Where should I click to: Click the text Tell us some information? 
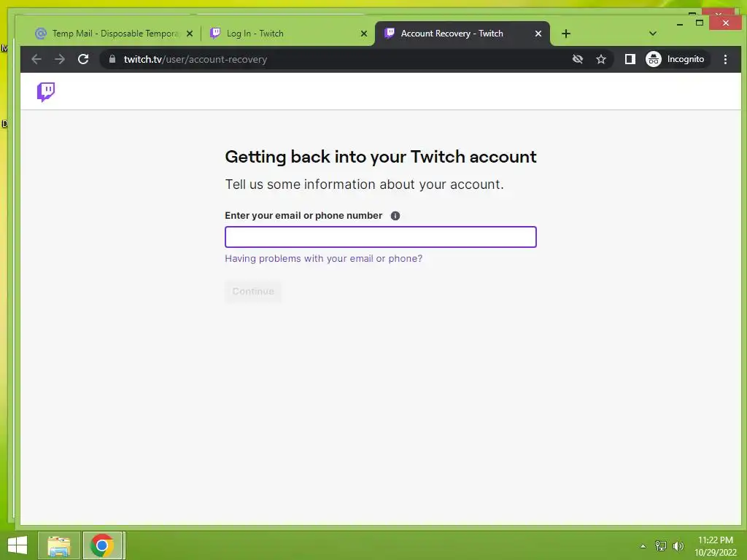(365, 184)
